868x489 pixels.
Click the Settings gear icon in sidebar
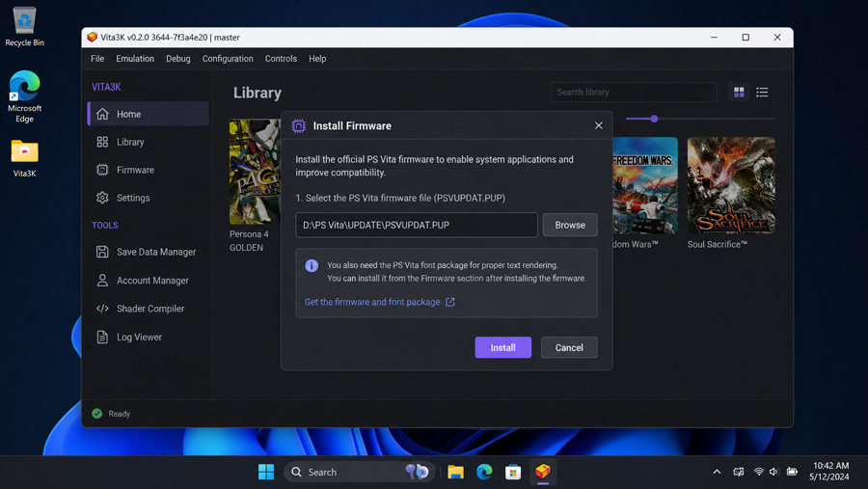tap(102, 198)
